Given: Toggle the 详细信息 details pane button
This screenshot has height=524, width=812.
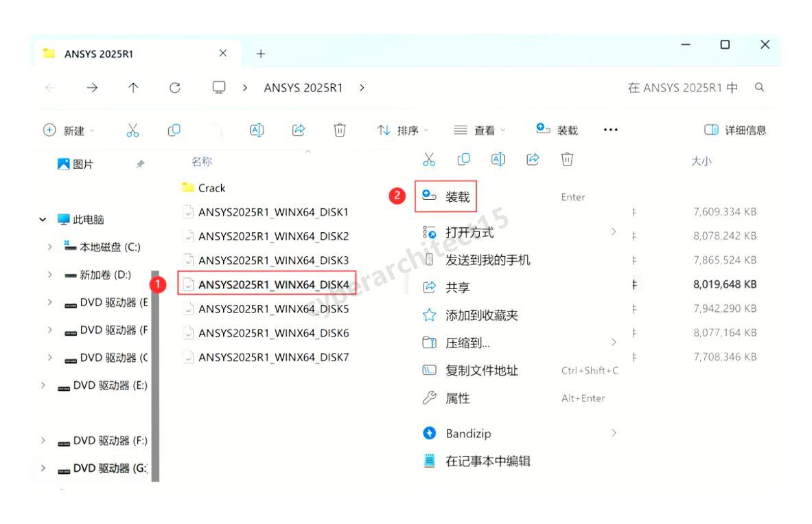Looking at the screenshot, I should [x=736, y=130].
